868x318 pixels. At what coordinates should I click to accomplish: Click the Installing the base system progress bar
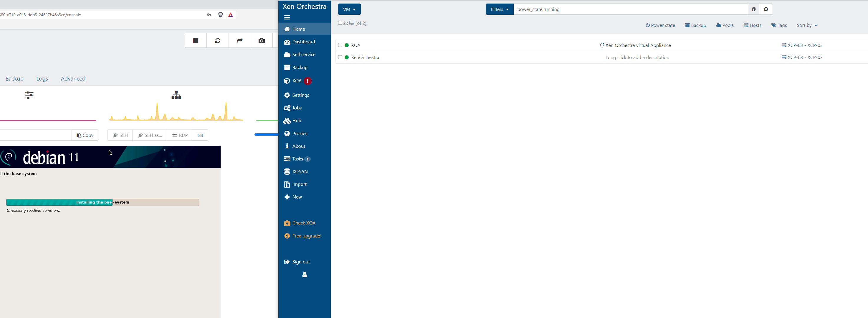(x=103, y=202)
